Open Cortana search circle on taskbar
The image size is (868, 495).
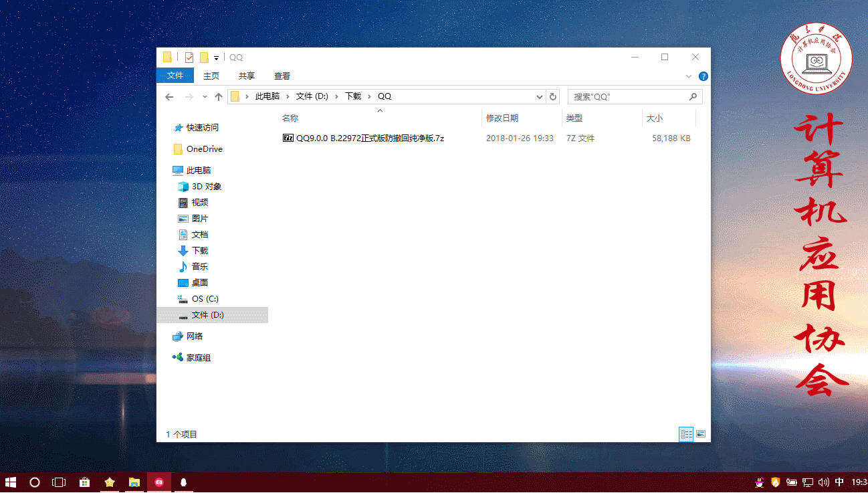tap(35, 482)
